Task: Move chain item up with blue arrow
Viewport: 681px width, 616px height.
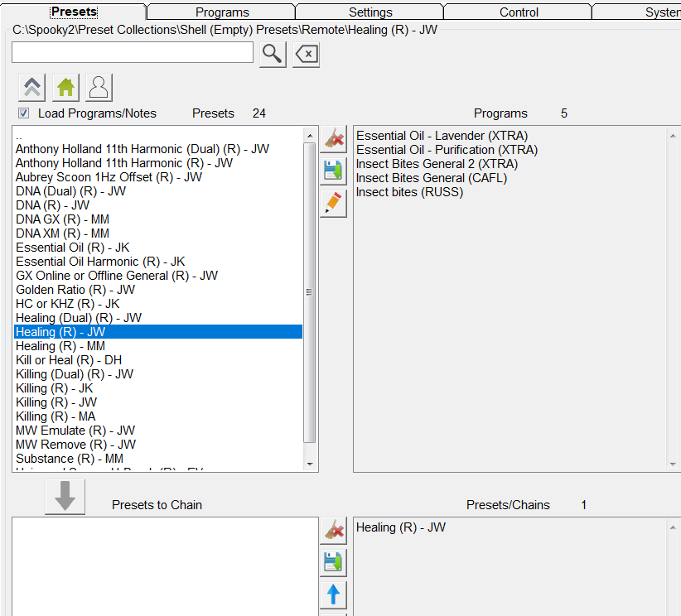Action: (x=333, y=594)
